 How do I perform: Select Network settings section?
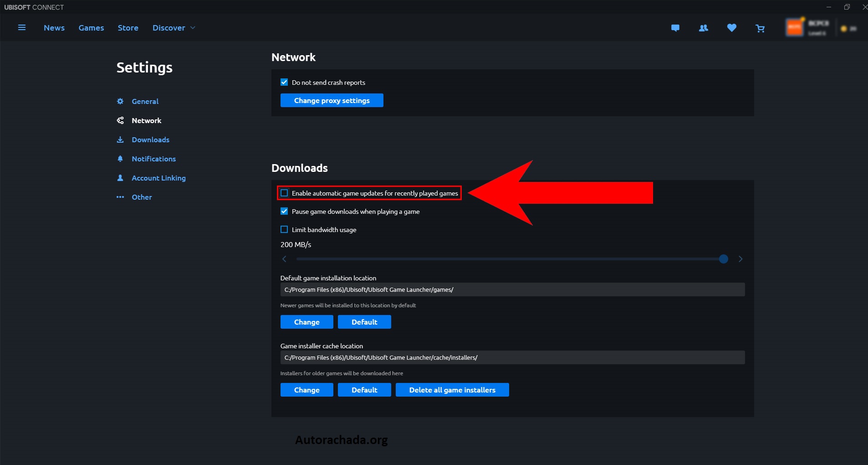tap(147, 120)
